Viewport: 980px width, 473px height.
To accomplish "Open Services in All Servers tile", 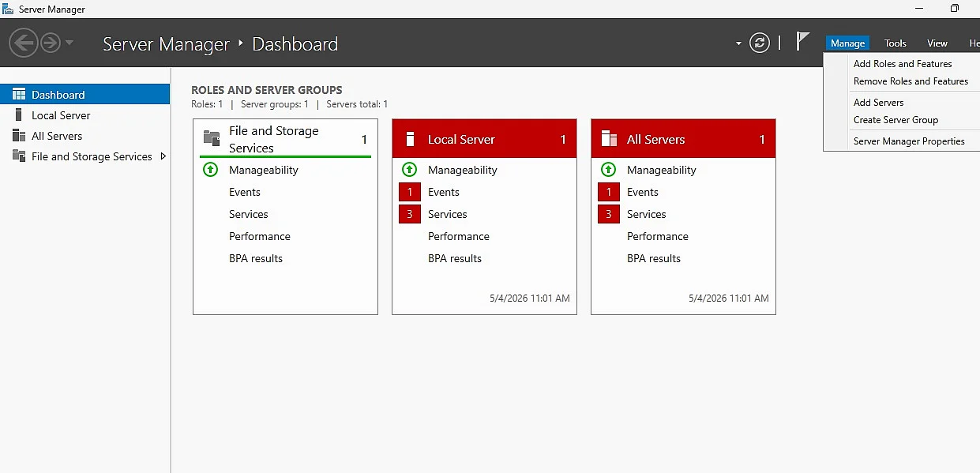I will tap(647, 214).
